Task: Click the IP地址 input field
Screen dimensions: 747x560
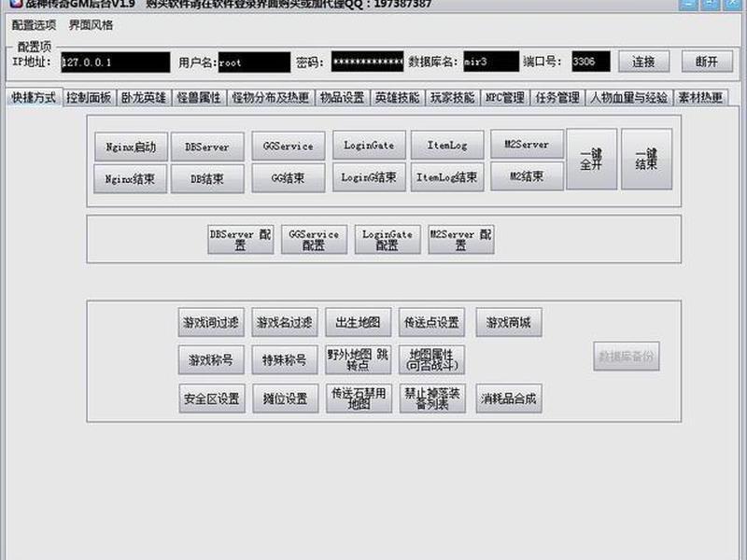Action: (x=115, y=62)
